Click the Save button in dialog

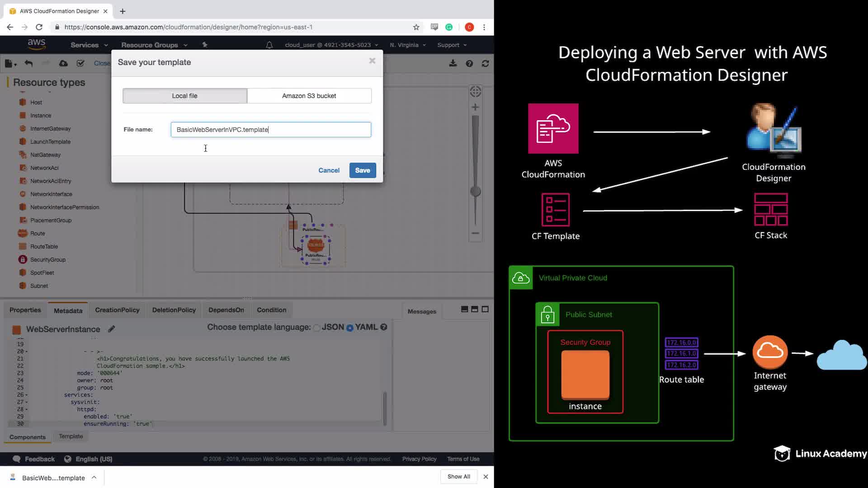(x=362, y=170)
